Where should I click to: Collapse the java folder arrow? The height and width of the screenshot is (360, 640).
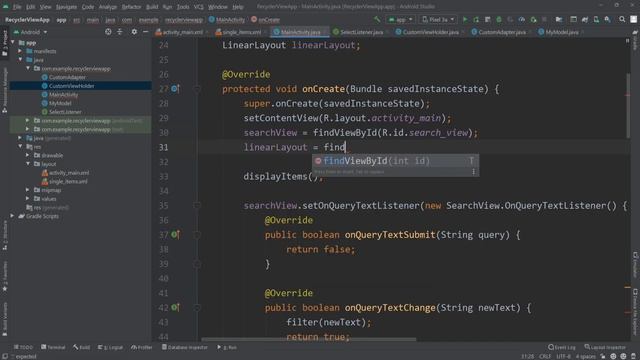pos(20,60)
